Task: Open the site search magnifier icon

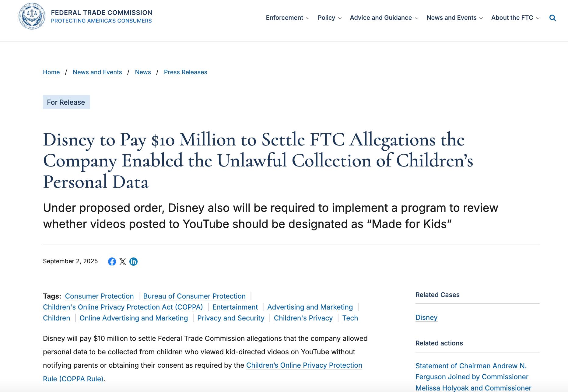Action: pos(552,18)
